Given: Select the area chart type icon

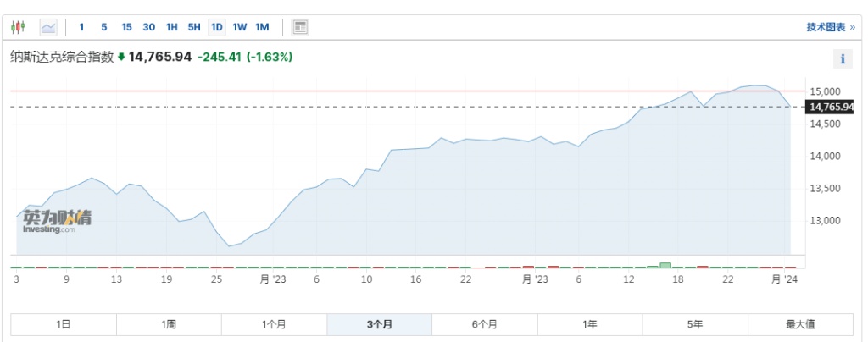Looking at the screenshot, I should coord(48,27).
